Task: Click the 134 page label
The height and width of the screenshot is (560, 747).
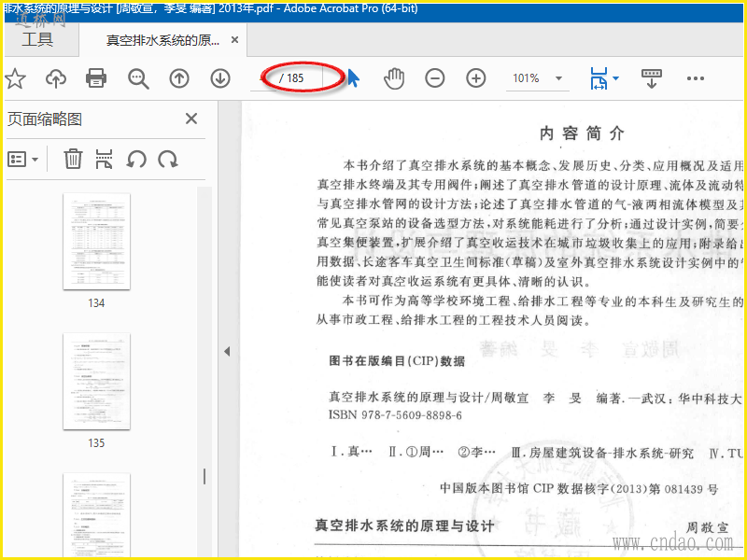Action: pyautogui.click(x=96, y=302)
